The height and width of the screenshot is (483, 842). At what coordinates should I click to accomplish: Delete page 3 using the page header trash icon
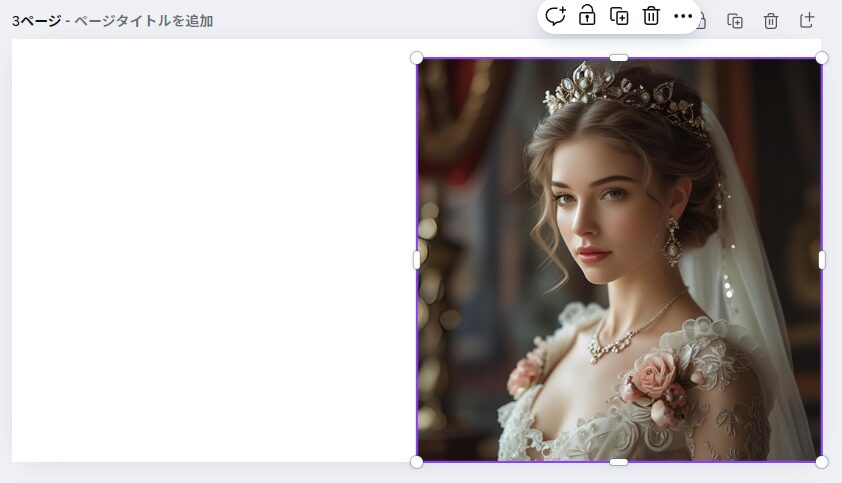pos(771,21)
